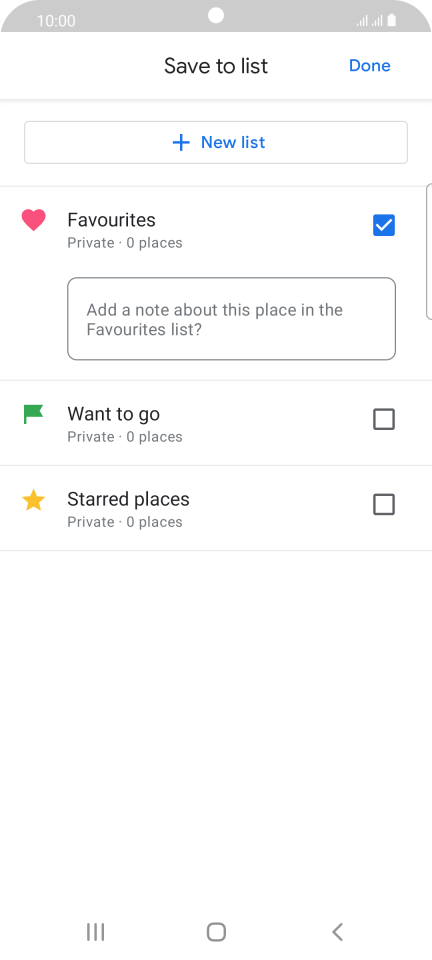
Task: Tap the green flag Want to go icon
Action: click(34, 414)
